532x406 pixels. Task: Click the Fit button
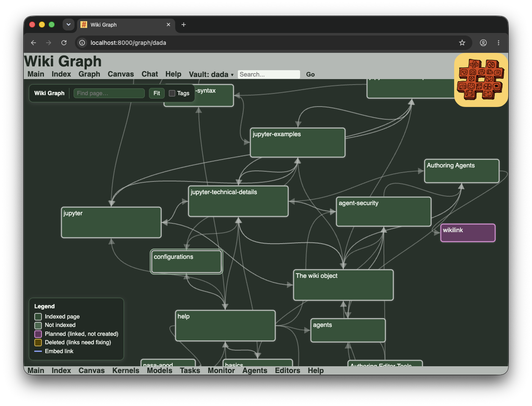(157, 93)
